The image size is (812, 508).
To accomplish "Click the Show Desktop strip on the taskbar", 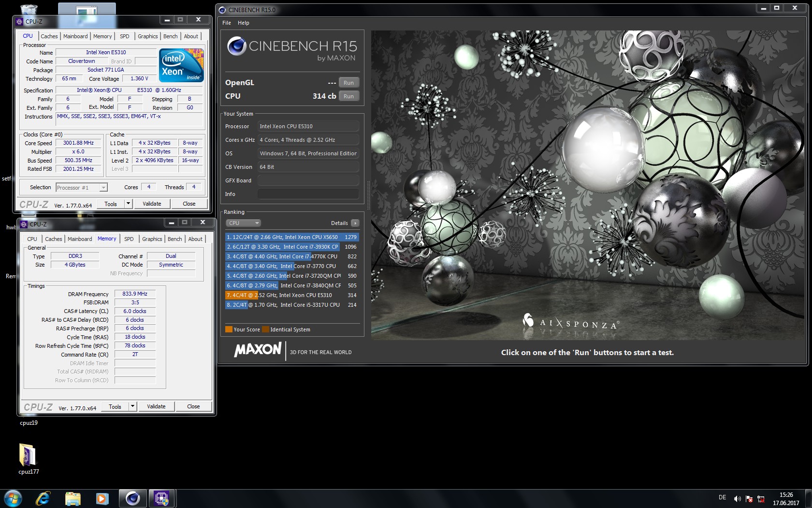I will [808, 498].
